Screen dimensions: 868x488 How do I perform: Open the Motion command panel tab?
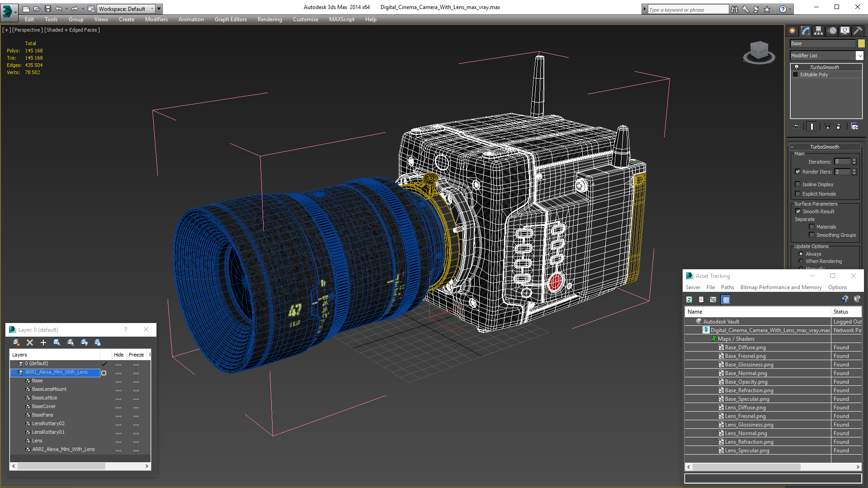(x=832, y=31)
